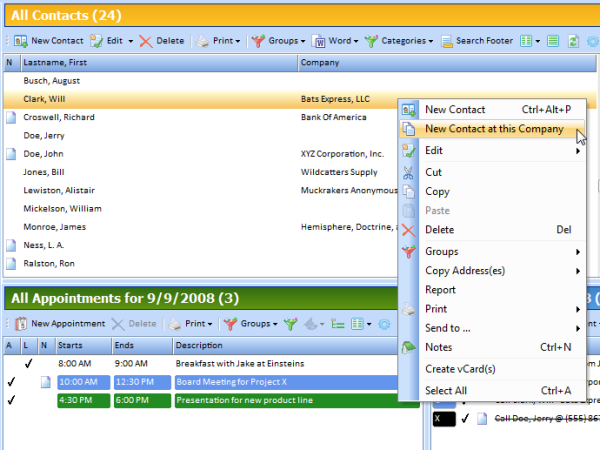Click the note icon beside Croswell, Richard

point(11,117)
